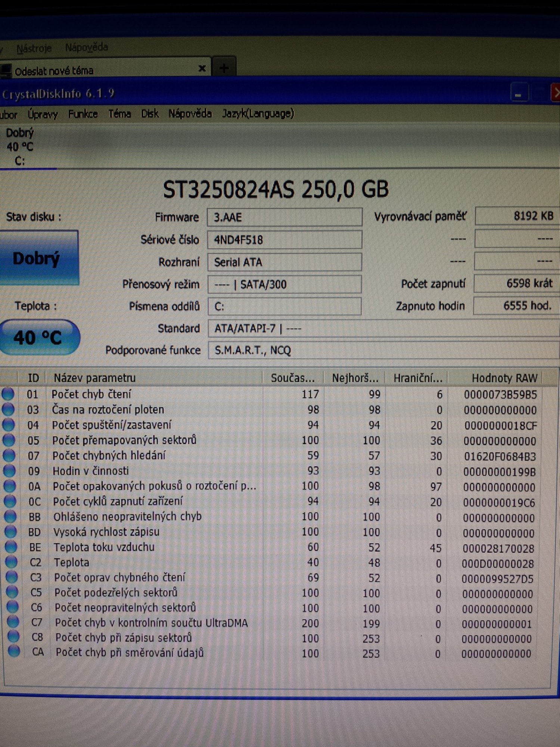Click status orb for Vysoká rychlost zápisu
Viewport: 560px width, 747px height.
coord(11,532)
